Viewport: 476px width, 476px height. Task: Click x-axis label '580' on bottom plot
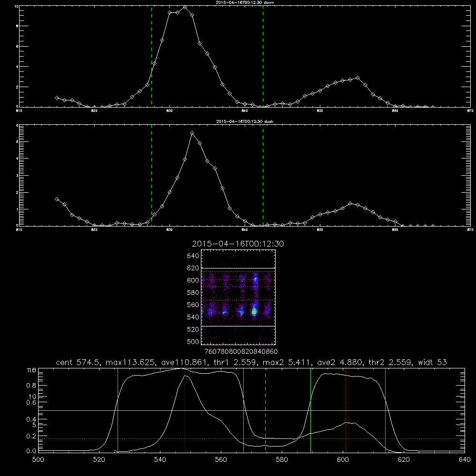pyautogui.click(x=282, y=459)
